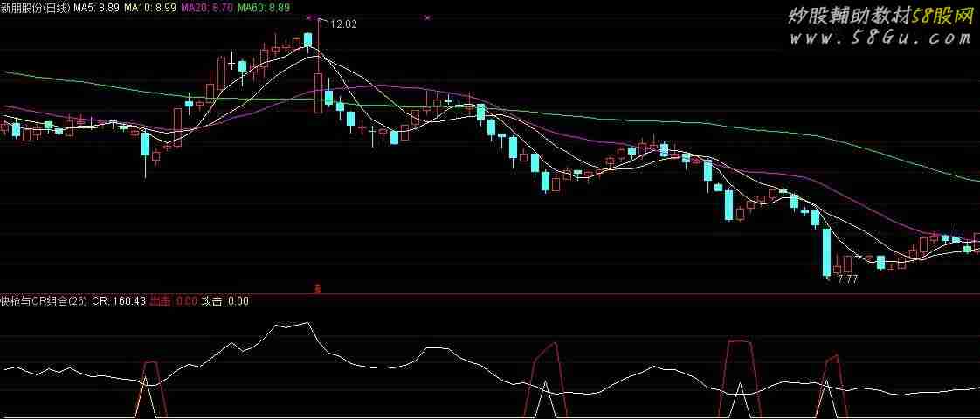The height and width of the screenshot is (419, 980).
Task: Click the small red info marker on time axis
Action: [318, 288]
